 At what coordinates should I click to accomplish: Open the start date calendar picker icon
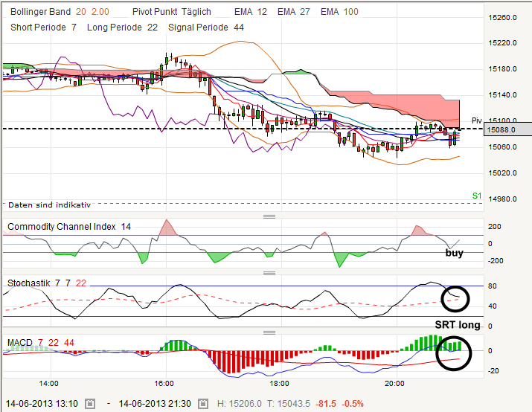[x=90, y=404]
